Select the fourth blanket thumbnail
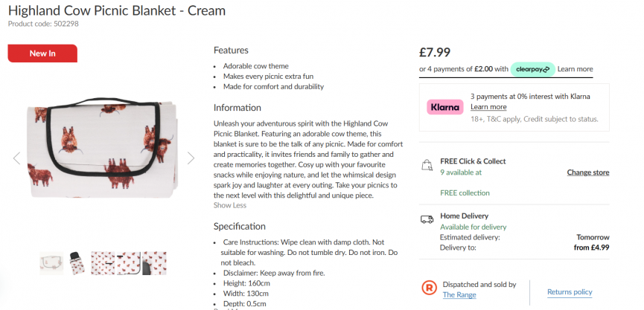Viewport: 644px width, 310px height. pos(129,263)
